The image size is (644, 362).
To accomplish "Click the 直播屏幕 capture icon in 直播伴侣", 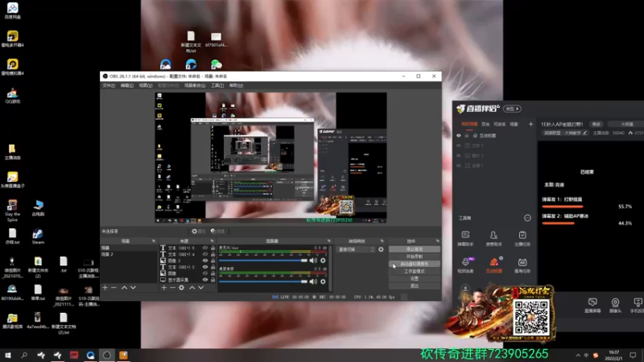I will click(x=592, y=305).
